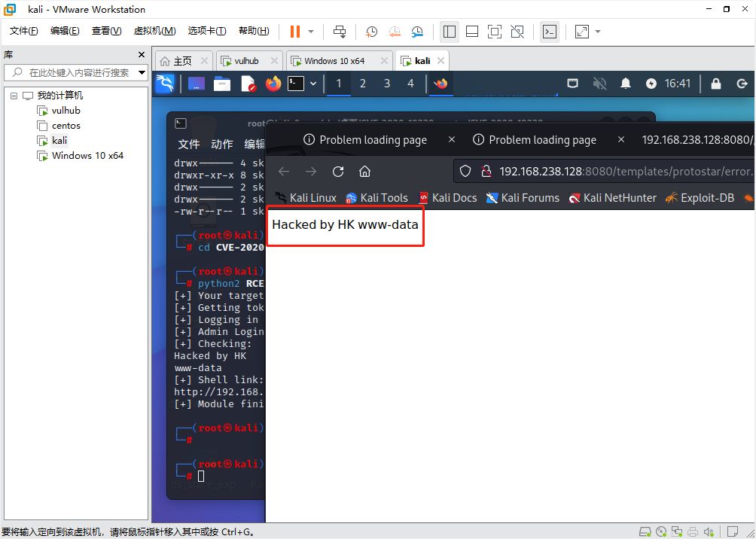Open the library search dropdown arrow
The image size is (756, 539).
[142, 73]
